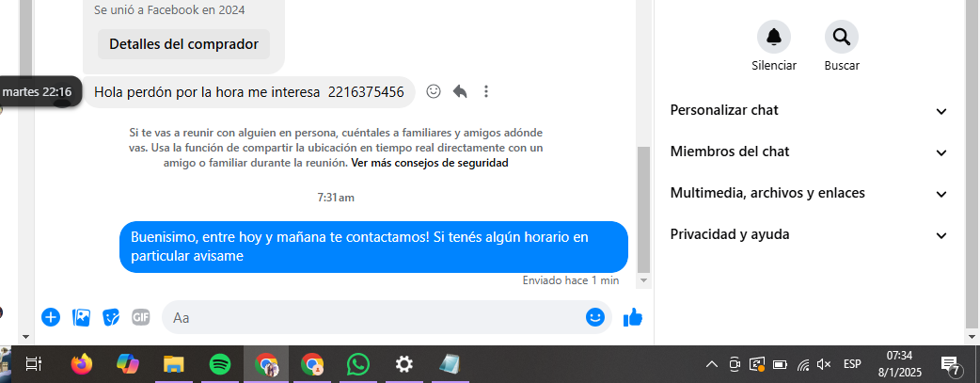Expand Miembros del chat section
The width and height of the screenshot is (980, 383).
(x=809, y=152)
